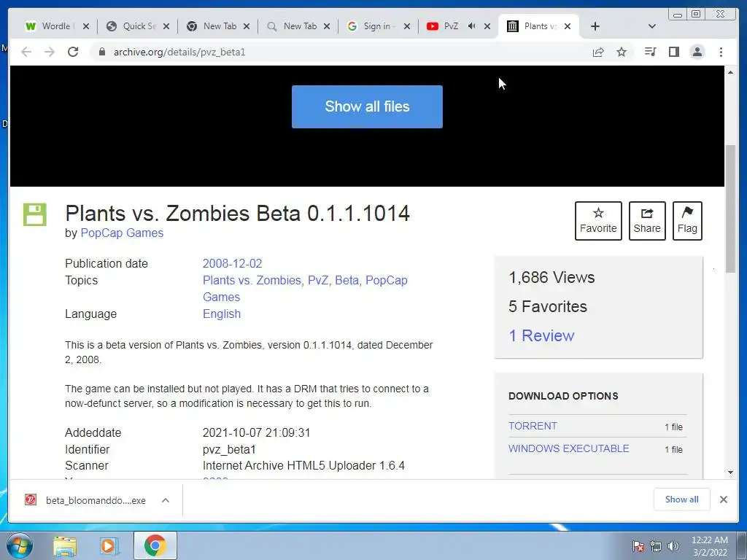The height and width of the screenshot is (560, 747).
Task: Close the downloads bar
Action: (x=723, y=499)
